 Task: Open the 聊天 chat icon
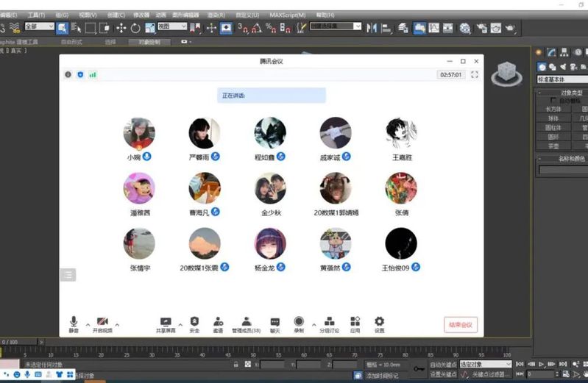coord(274,322)
